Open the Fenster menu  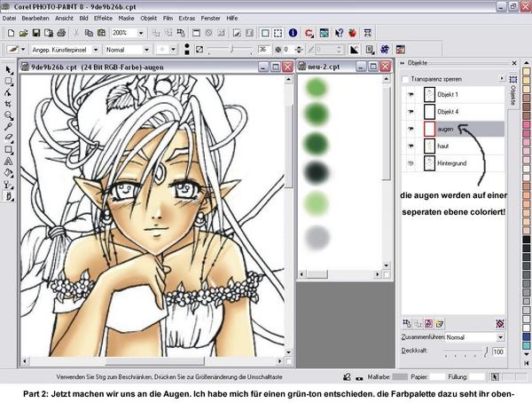tap(210, 19)
